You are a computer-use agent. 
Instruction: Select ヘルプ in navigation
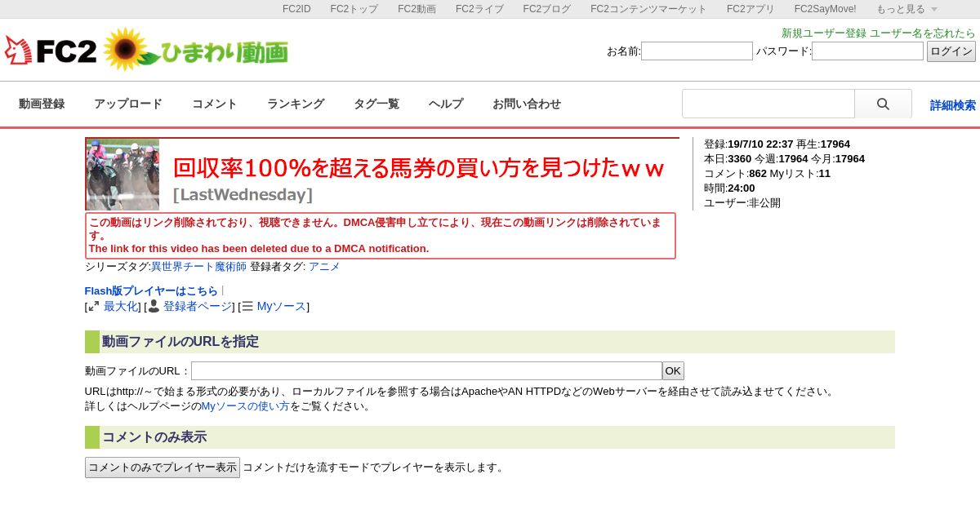pos(446,104)
